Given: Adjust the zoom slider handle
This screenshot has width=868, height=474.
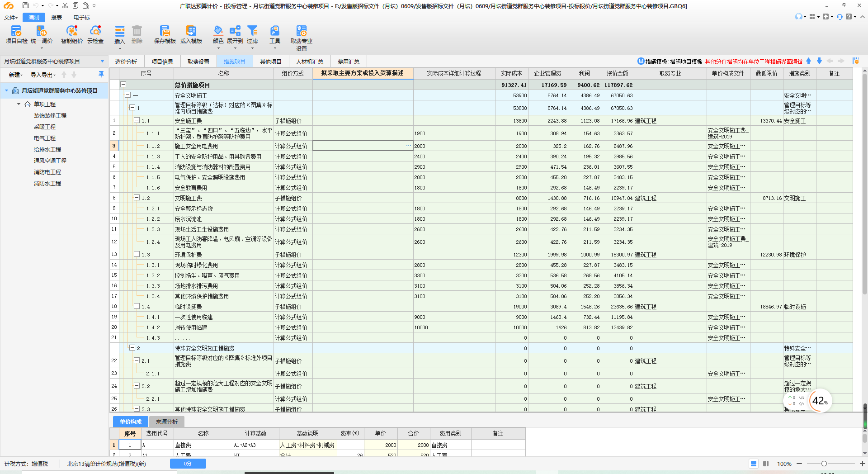Looking at the screenshot, I should coord(824,464).
